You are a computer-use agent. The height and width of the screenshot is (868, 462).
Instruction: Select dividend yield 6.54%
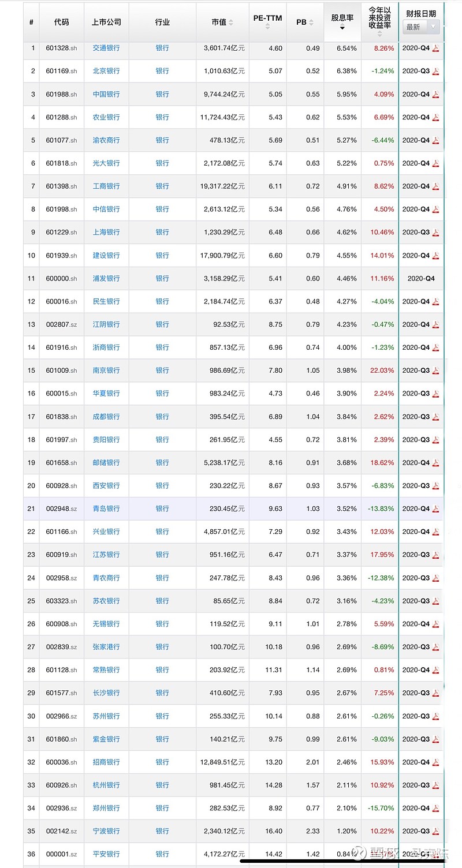point(346,48)
